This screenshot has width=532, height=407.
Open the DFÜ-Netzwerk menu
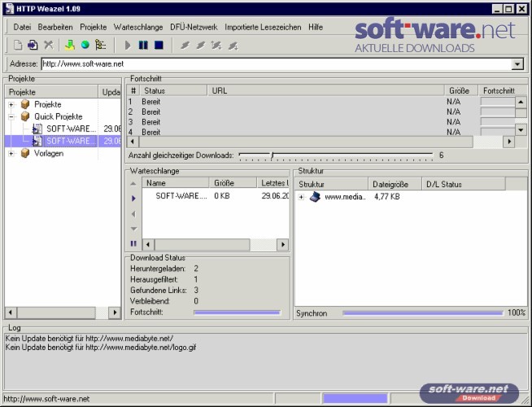(194, 27)
